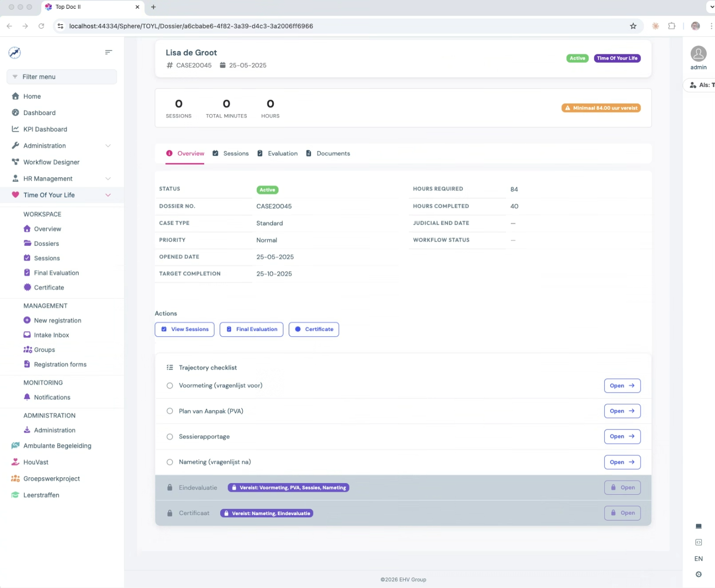Open the Nameting questionnaire via its Open button
The width and height of the screenshot is (715, 588).
click(622, 462)
